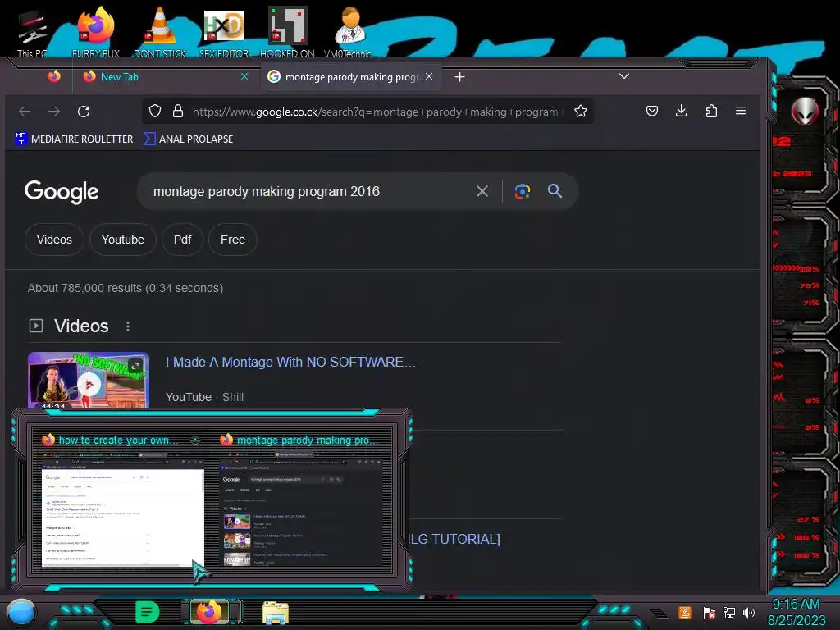This screenshot has height=630, width=840.
Task: Open the HOOKED ON desktop shortcut
Action: point(287,33)
